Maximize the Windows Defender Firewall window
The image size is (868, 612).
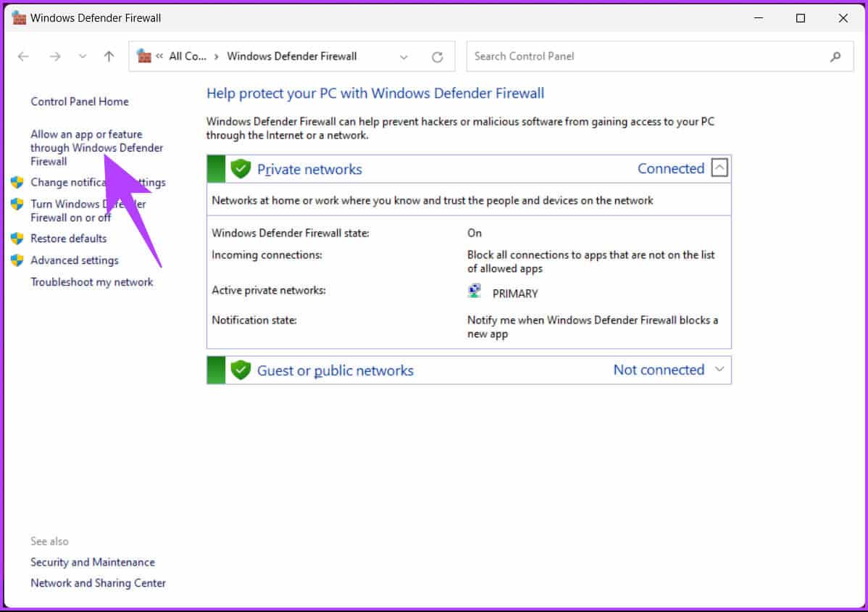click(801, 18)
